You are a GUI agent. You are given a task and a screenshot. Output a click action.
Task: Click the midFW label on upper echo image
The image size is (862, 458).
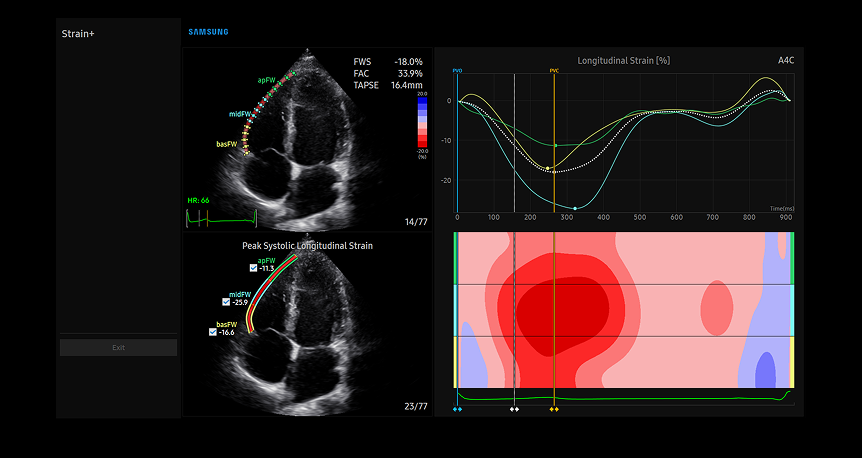[x=241, y=114]
